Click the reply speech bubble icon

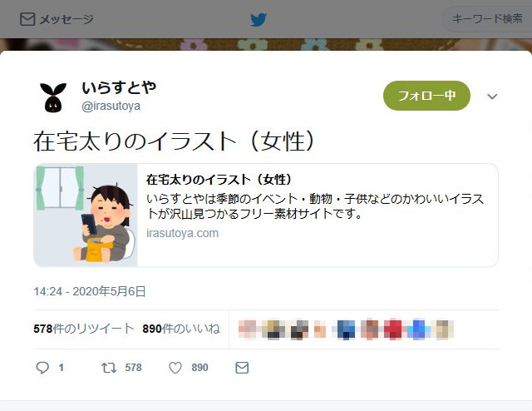(42, 368)
